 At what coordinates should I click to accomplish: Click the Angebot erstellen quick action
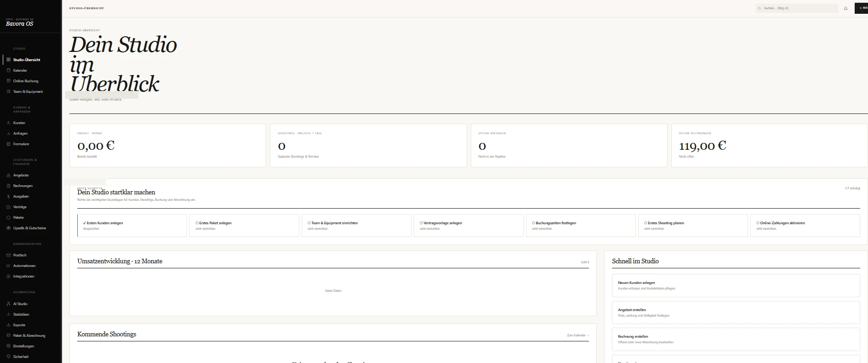(x=736, y=312)
